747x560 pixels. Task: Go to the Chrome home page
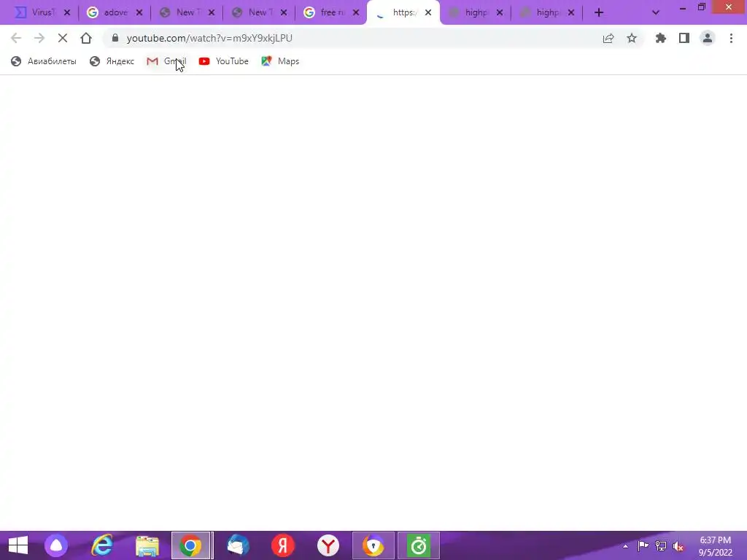(86, 38)
